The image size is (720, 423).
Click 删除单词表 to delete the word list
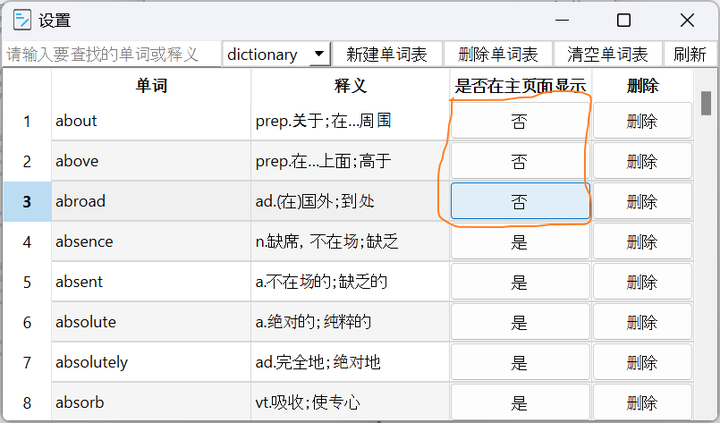[x=497, y=54]
